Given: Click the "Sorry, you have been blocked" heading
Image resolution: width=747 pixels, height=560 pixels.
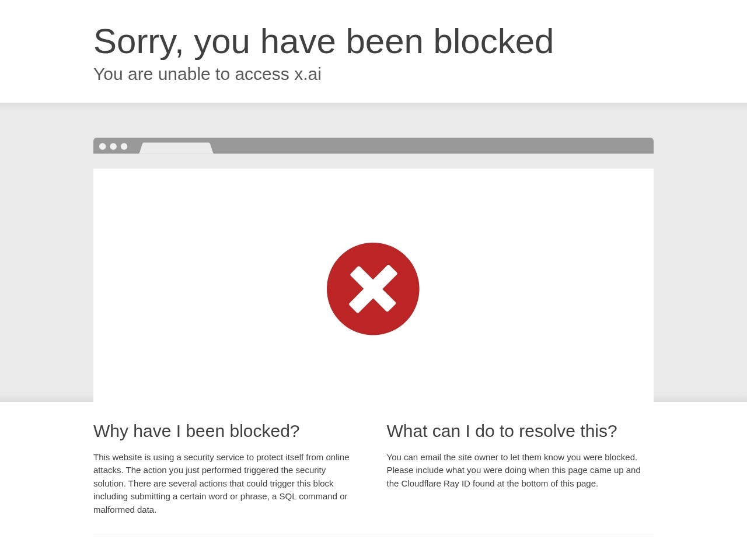Looking at the screenshot, I should tap(323, 41).
